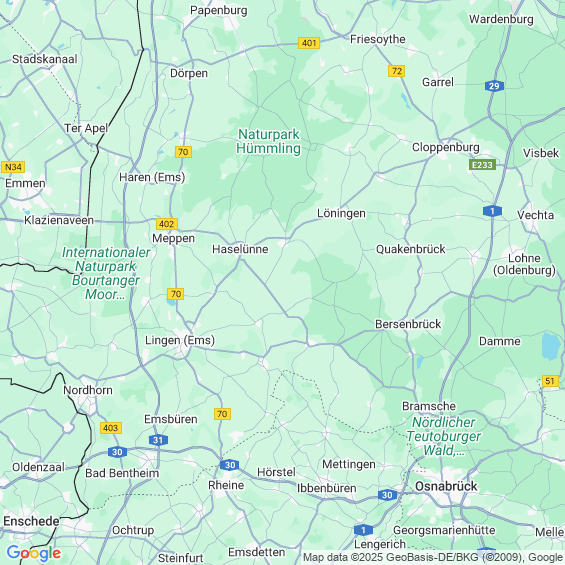Click the 72 highway shield
Screen dimensions: 565x565
(396, 71)
